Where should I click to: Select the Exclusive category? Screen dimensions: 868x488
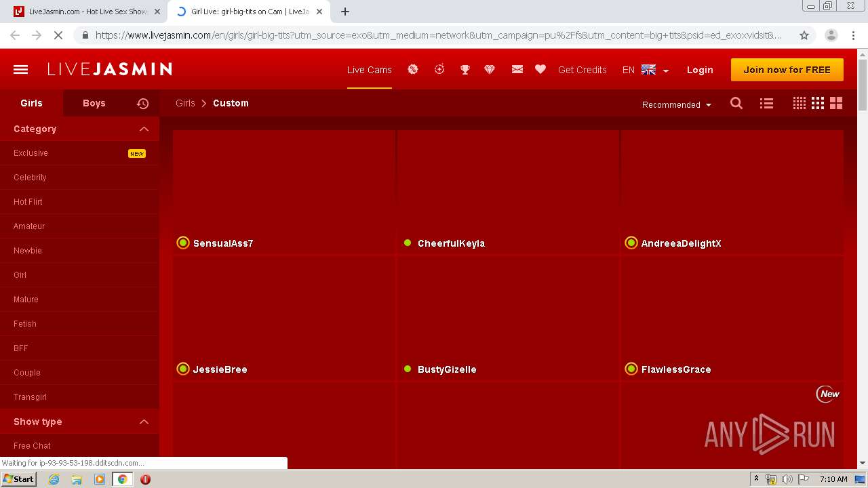click(x=79, y=153)
